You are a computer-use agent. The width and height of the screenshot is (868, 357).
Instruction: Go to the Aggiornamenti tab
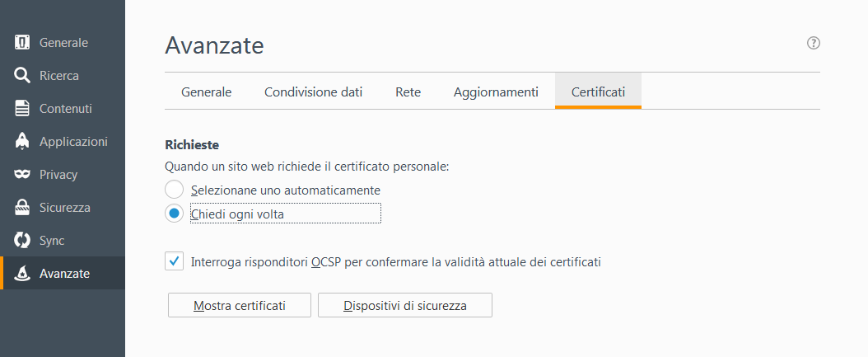496,92
